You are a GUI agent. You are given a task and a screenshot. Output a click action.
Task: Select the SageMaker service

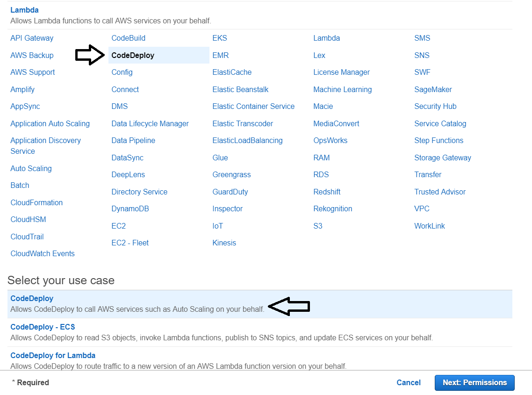point(433,89)
